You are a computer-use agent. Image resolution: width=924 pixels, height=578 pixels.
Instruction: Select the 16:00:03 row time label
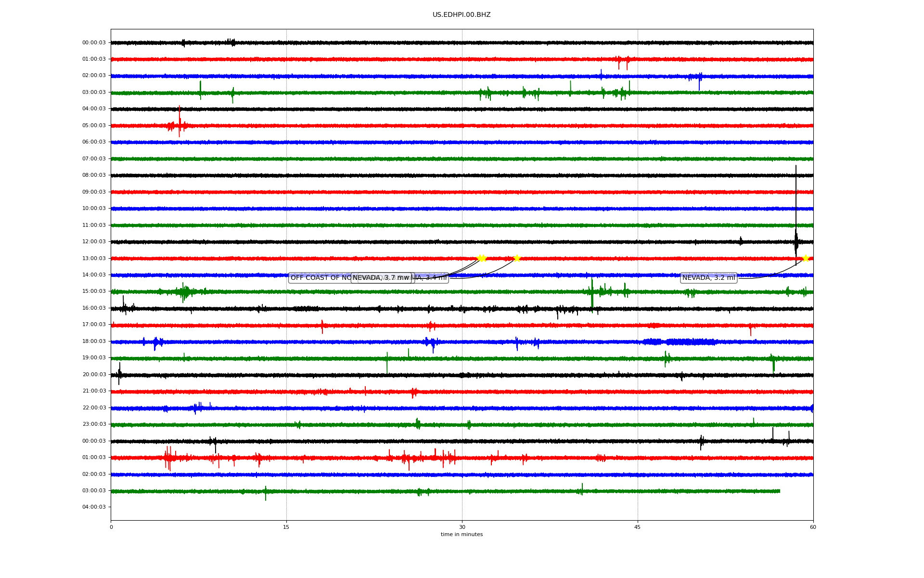[x=94, y=308]
